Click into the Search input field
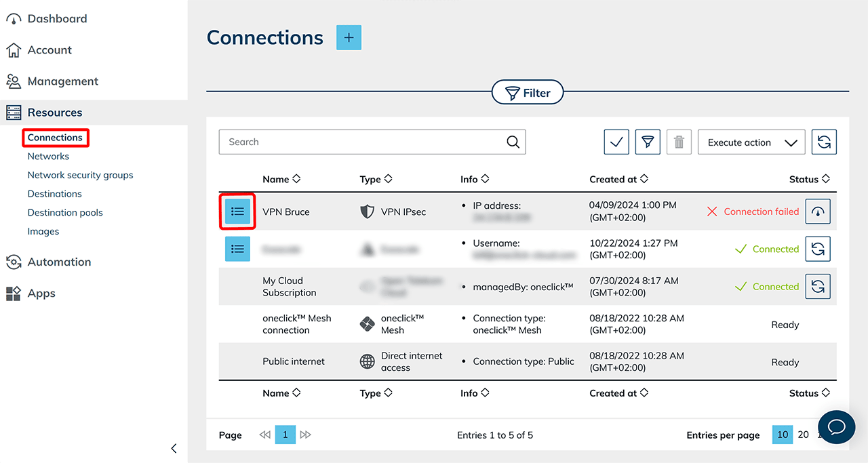868x463 pixels. click(x=363, y=142)
